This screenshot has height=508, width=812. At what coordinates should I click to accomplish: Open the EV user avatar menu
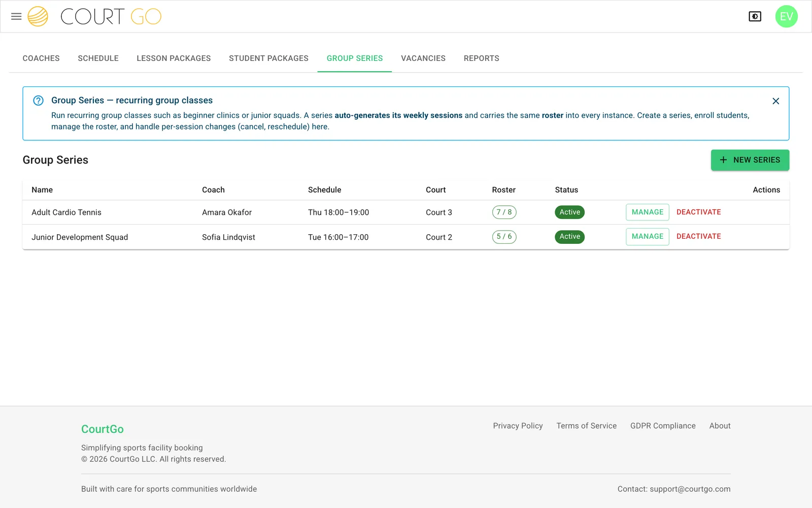click(x=786, y=16)
